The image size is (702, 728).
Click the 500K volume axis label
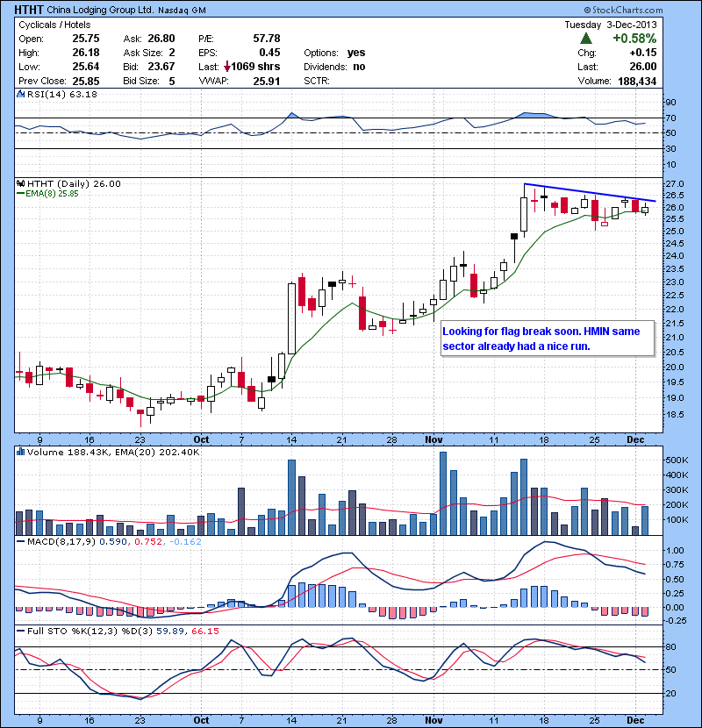click(677, 460)
